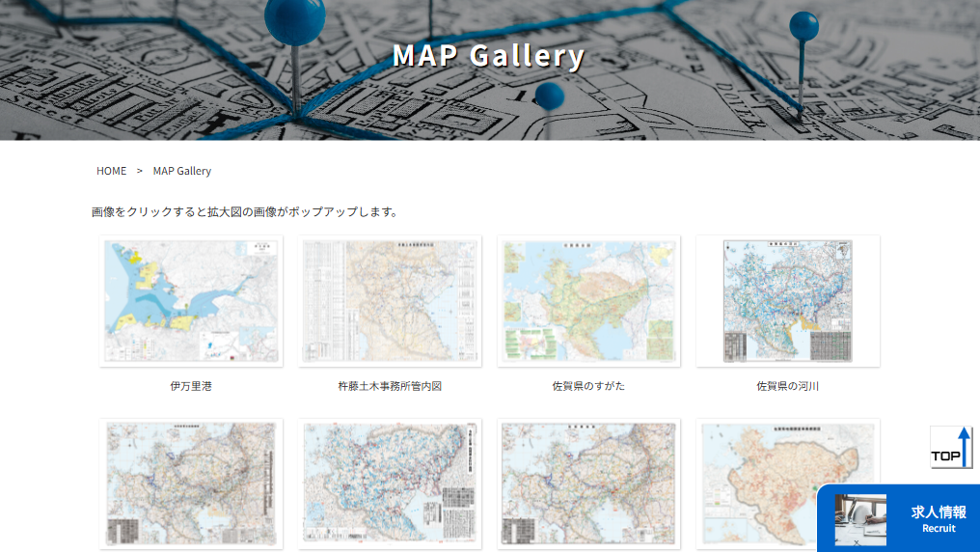The height and width of the screenshot is (552, 980).
Task: Click the 杵藤土木事務所管内図 caption text
Action: (x=390, y=386)
